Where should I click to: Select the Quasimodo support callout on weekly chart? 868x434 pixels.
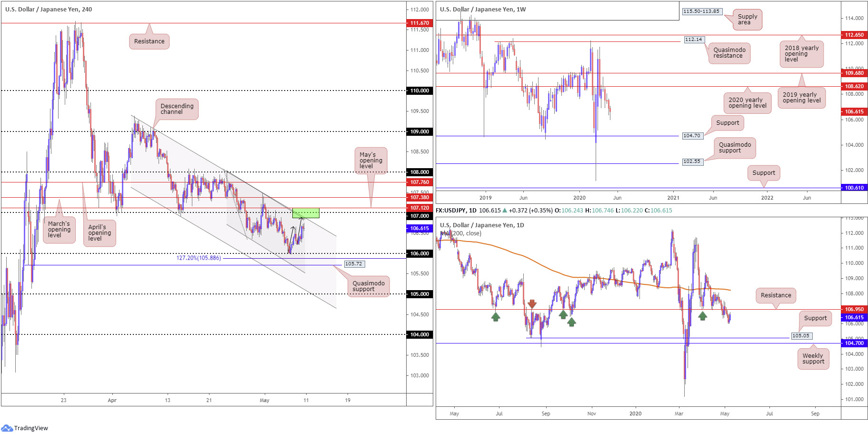pyautogui.click(x=735, y=148)
